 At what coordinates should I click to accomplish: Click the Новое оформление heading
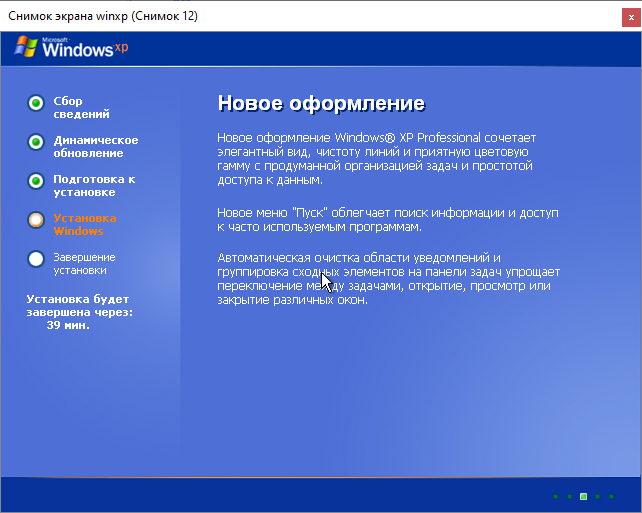(321, 103)
